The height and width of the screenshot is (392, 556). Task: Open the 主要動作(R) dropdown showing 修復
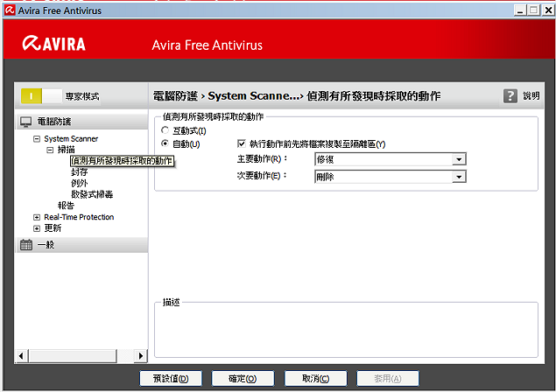390,159
